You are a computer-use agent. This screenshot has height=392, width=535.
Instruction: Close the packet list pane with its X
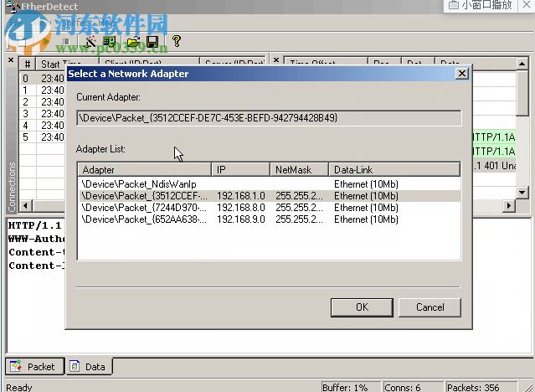276,60
